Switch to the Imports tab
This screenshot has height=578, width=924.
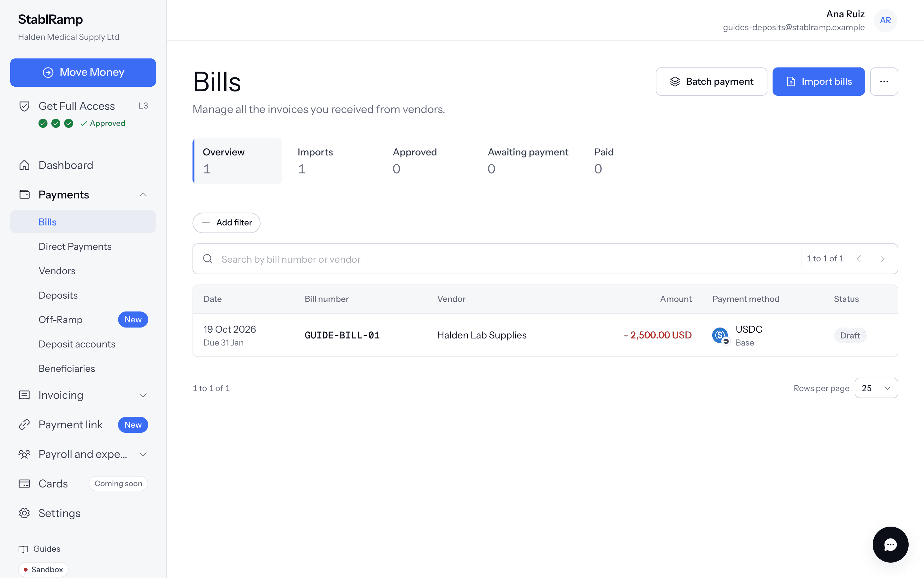[x=315, y=161]
